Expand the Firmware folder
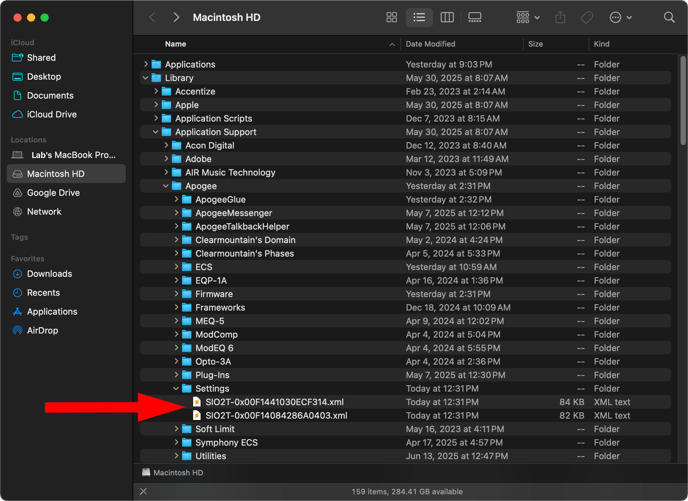Viewport: 688px width, 501px height. pyautogui.click(x=176, y=294)
